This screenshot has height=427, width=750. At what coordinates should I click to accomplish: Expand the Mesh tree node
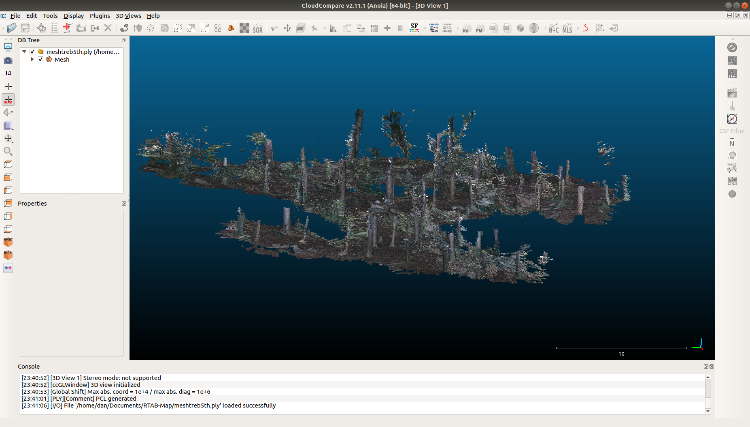click(x=32, y=59)
